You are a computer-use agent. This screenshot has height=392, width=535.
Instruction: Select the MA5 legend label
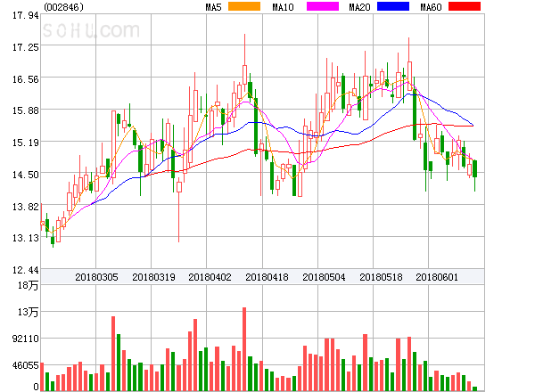(x=213, y=7)
